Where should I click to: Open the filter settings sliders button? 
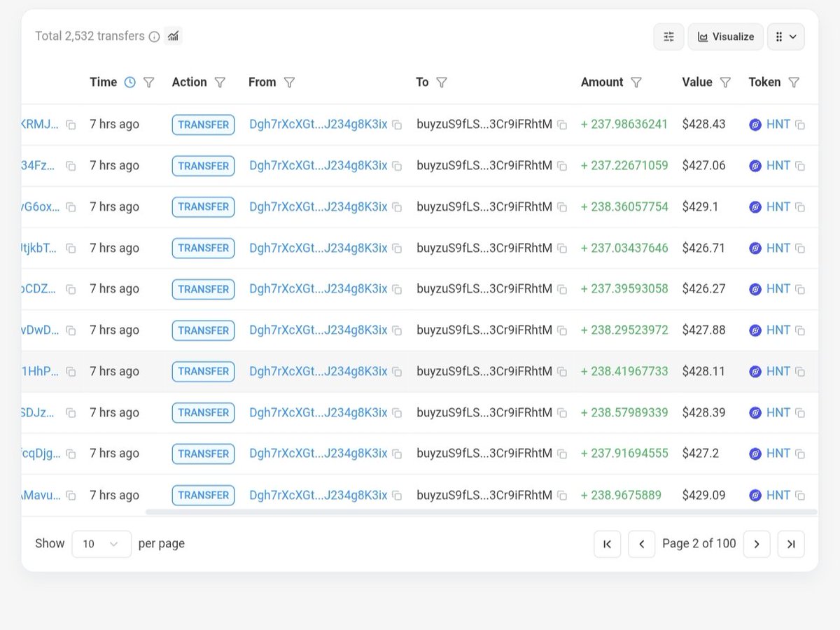click(668, 36)
